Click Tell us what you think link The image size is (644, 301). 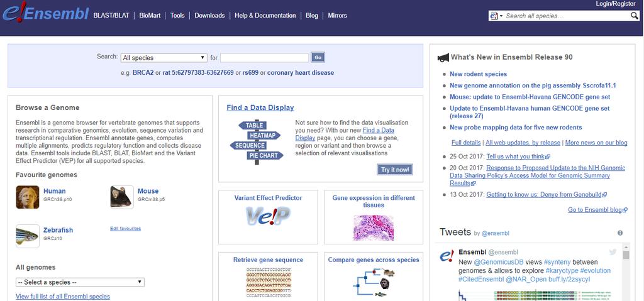(516, 157)
